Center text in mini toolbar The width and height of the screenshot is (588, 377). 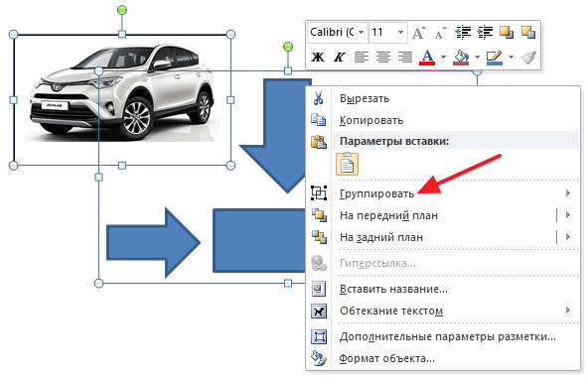click(x=383, y=57)
